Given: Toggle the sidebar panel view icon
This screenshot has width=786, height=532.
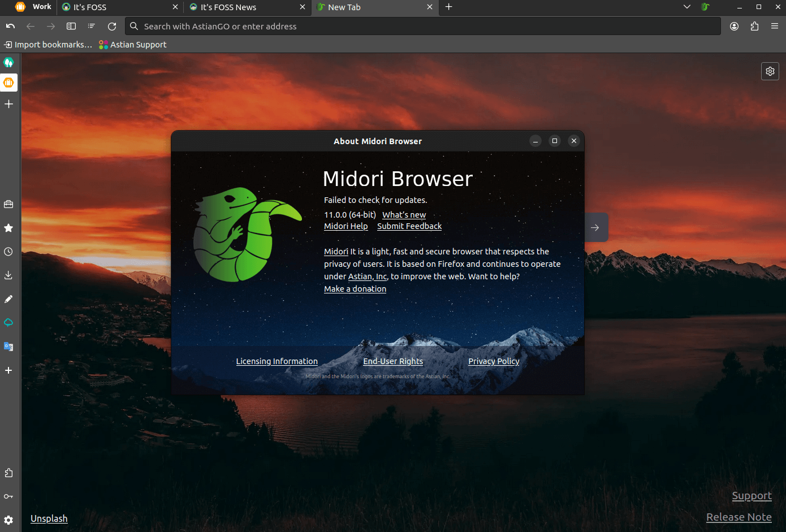Looking at the screenshot, I should pos(71,26).
